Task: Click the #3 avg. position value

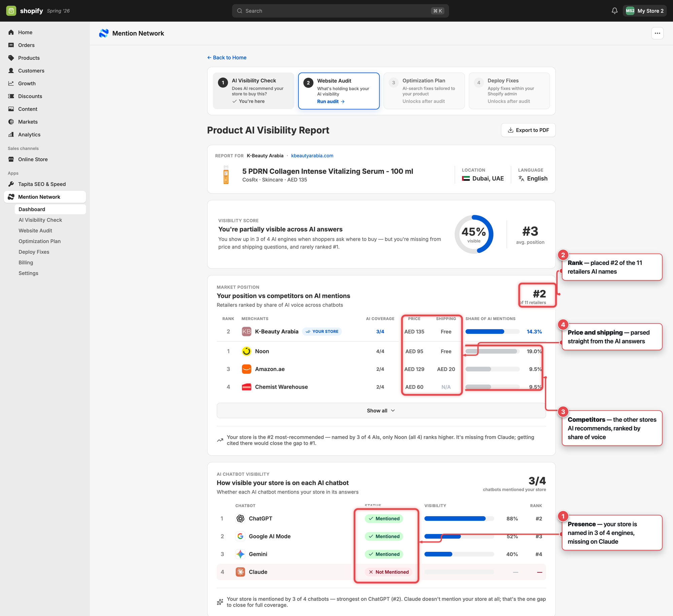Action: [x=530, y=231]
